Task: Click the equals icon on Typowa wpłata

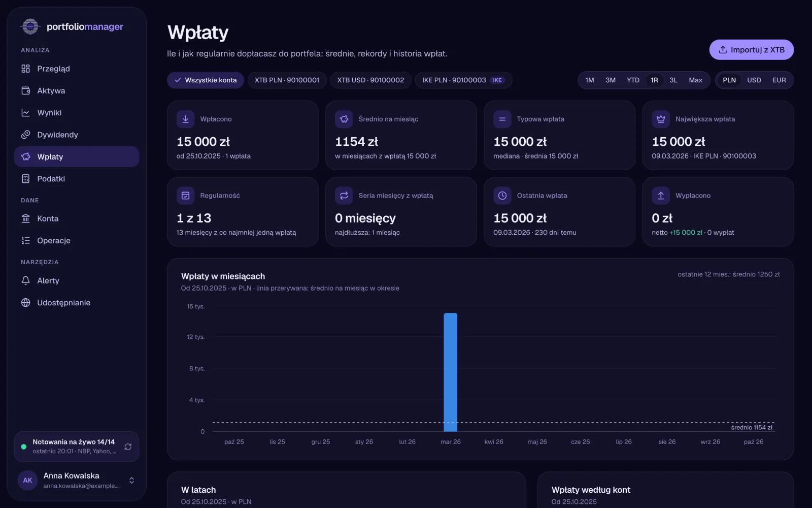Action: tap(502, 119)
